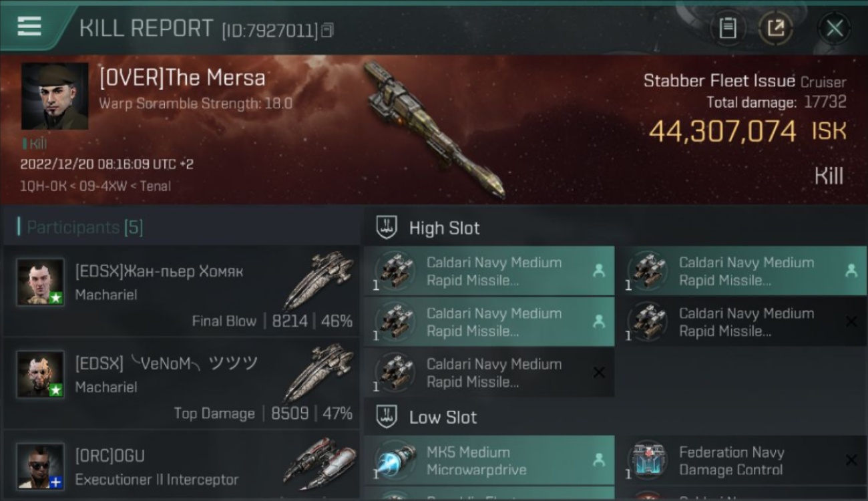Click the Low Slot section icon
The height and width of the screenshot is (501, 868).
coord(387,417)
